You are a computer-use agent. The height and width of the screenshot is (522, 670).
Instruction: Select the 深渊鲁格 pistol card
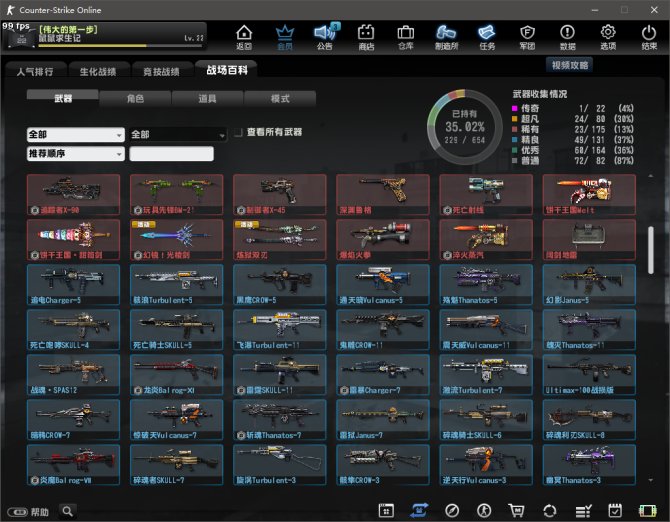(x=383, y=194)
